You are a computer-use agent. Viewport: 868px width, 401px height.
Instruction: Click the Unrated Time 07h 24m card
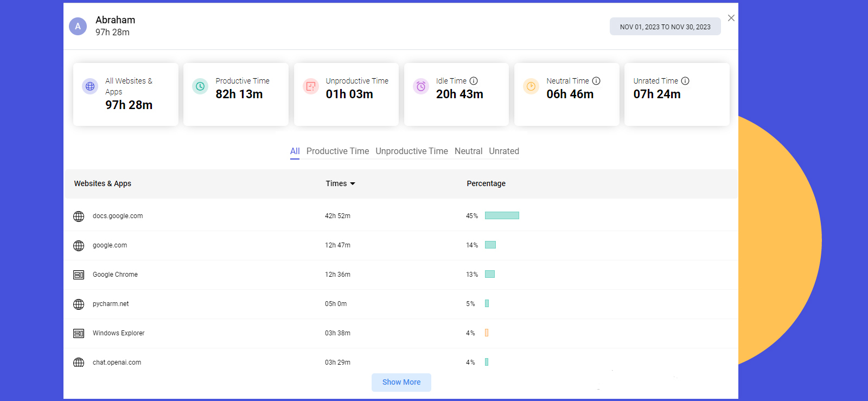click(677, 94)
